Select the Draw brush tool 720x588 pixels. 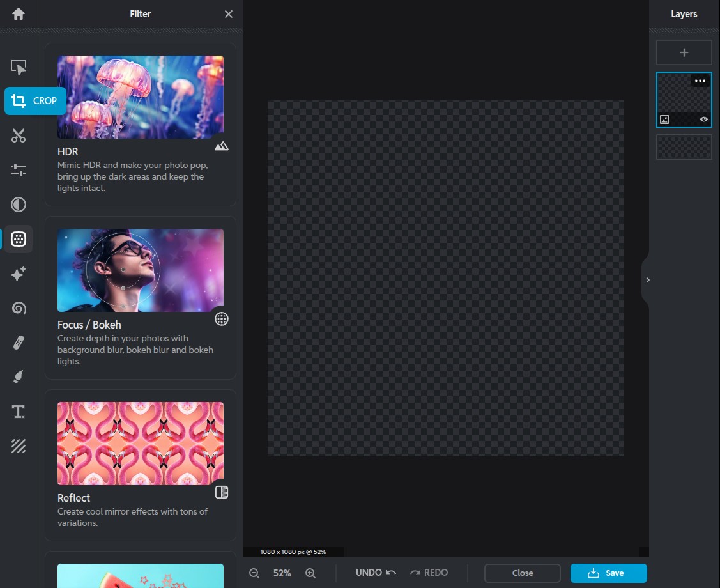pyautogui.click(x=19, y=377)
